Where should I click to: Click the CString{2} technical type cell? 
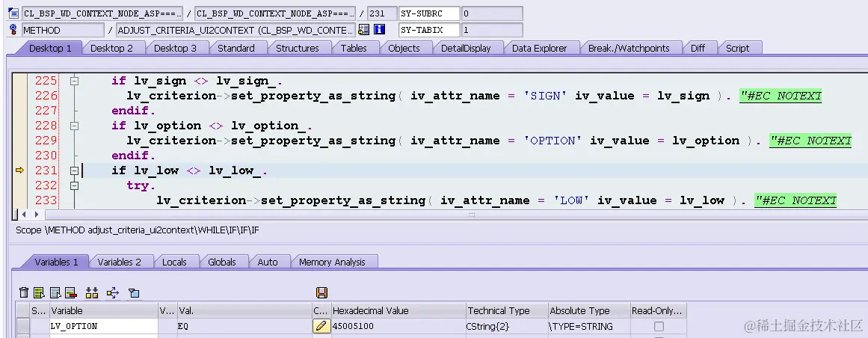(x=506, y=326)
